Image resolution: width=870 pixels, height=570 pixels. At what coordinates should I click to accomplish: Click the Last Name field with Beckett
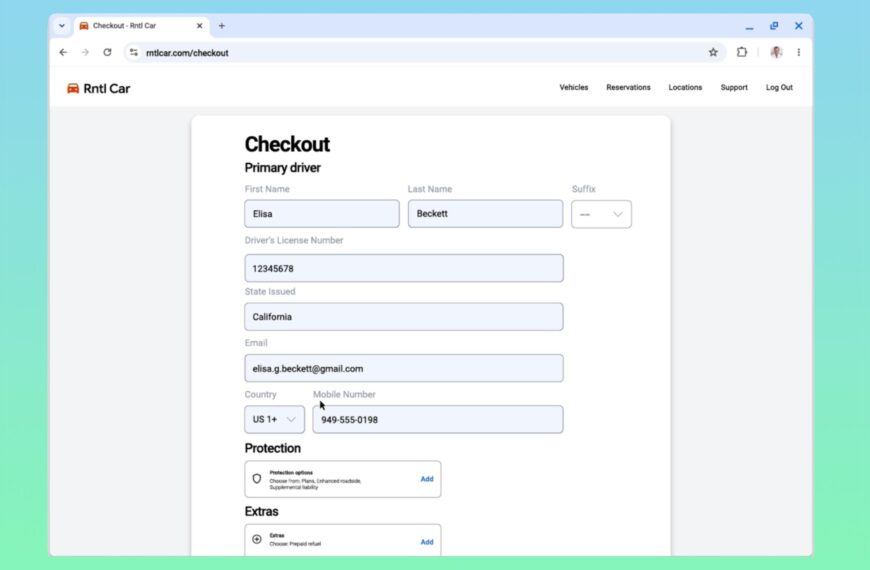point(485,214)
